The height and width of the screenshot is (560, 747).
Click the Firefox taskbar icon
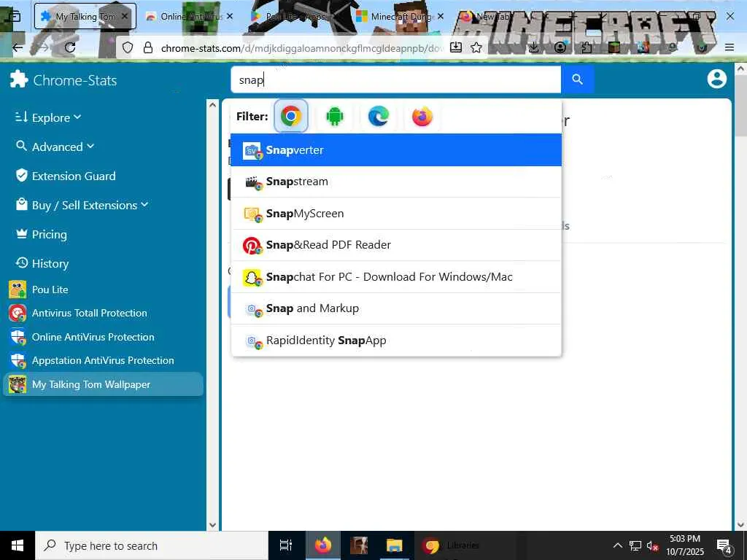coord(323,545)
